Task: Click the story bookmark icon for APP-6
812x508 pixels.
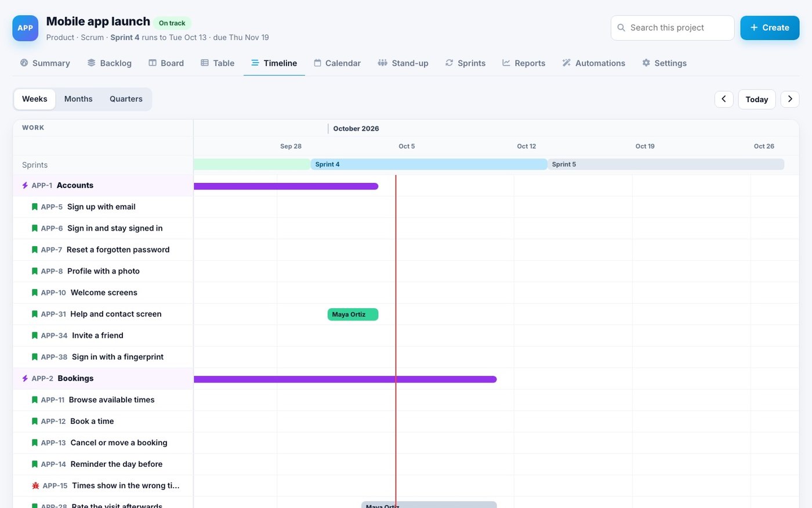Action: click(35, 228)
